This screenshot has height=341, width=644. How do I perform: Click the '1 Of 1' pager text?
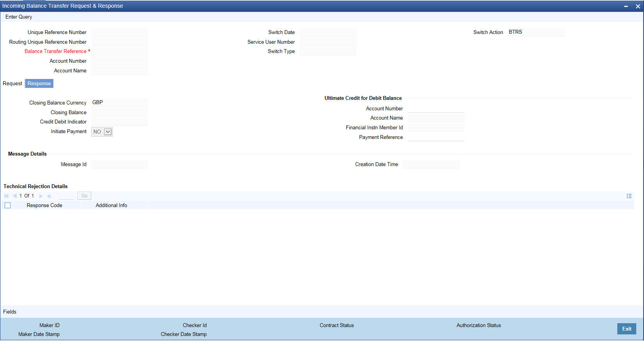[27, 196]
